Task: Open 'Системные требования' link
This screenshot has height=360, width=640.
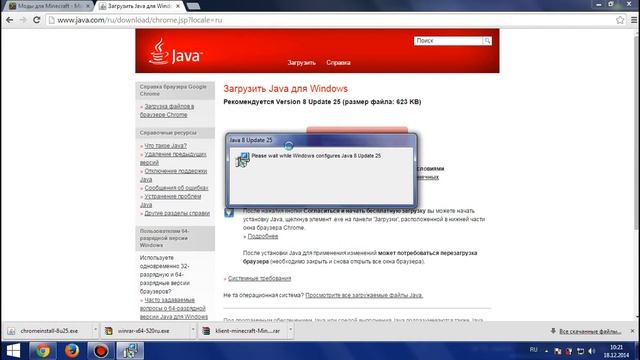Action: 259,278
